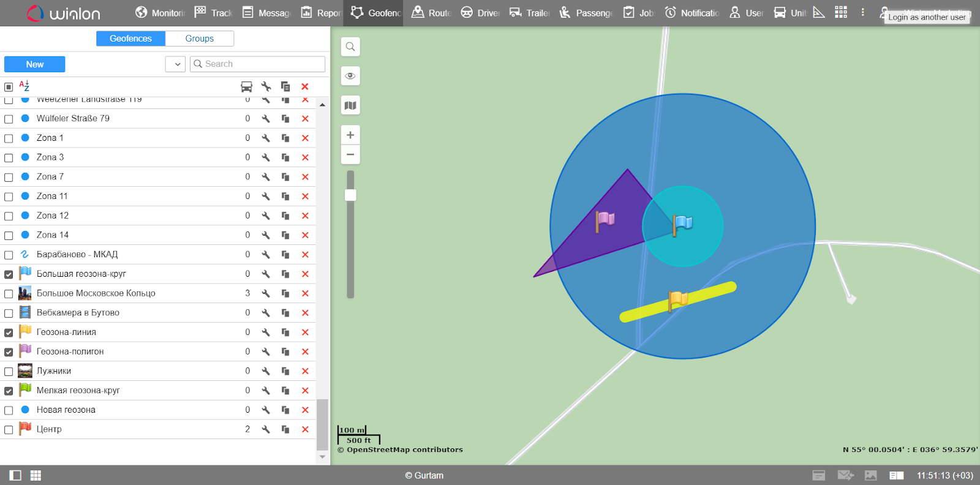Click Login as another user
The image size is (980, 485).
[x=926, y=17]
